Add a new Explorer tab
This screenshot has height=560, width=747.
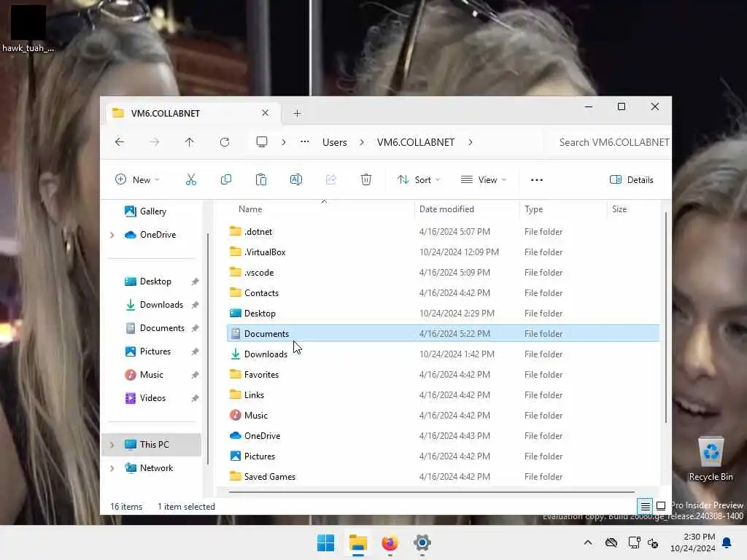coord(298,113)
